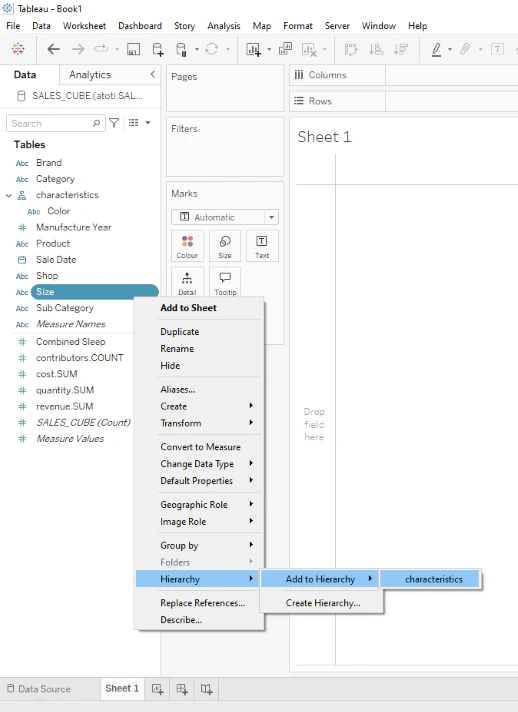Image resolution: width=518 pixels, height=712 pixels.
Task: Collapse the characteristics hierarchy
Action: pyautogui.click(x=9, y=195)
